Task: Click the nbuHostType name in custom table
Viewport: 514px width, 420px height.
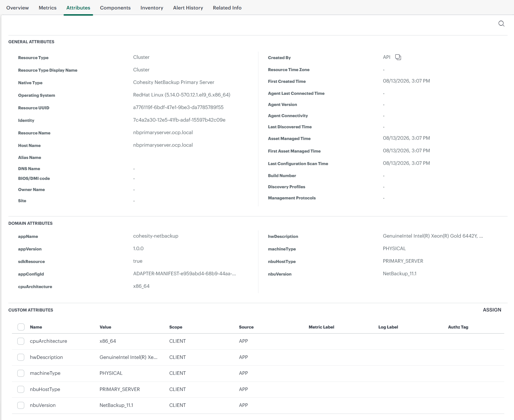Action: tap(45, 389)
